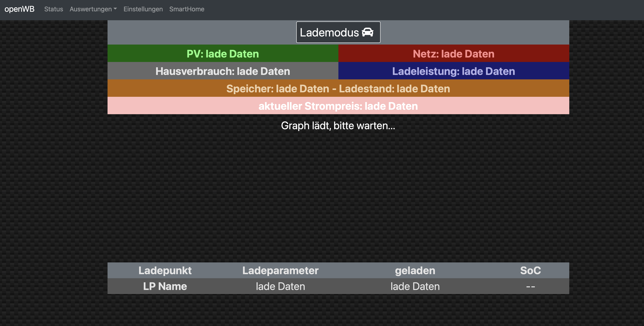
Task: Click the geladen column header
Action: point(415,270)
